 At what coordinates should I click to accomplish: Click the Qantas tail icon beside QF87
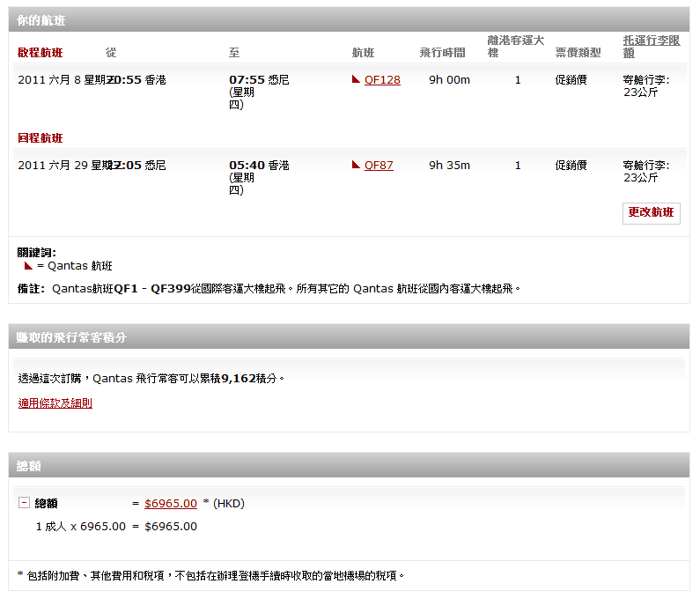pyautogui.click(x=356, y=165)
